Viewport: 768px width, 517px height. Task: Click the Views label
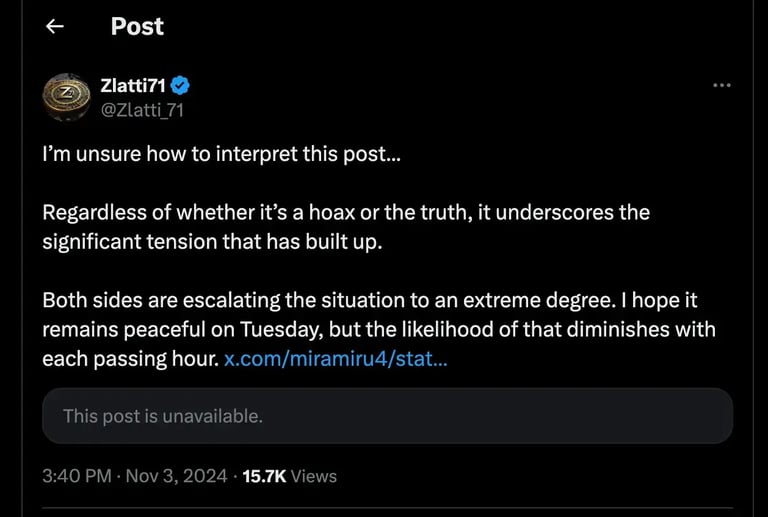[x=314, y=476]
